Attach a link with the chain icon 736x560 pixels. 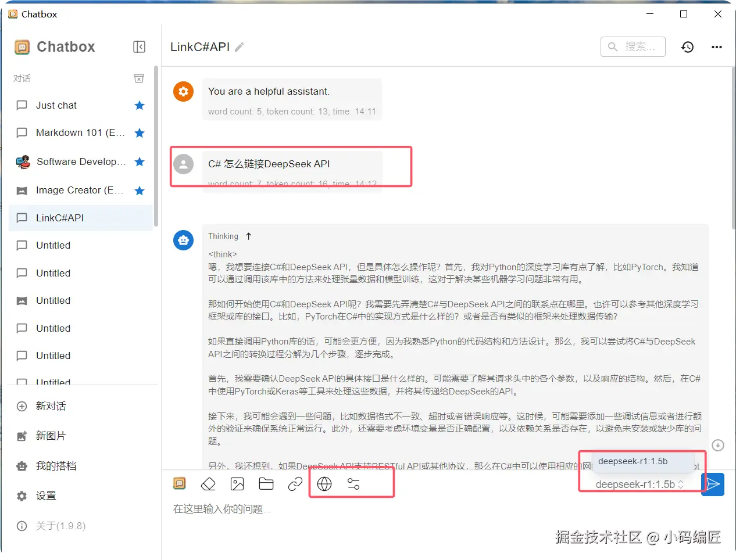(295, 484)
